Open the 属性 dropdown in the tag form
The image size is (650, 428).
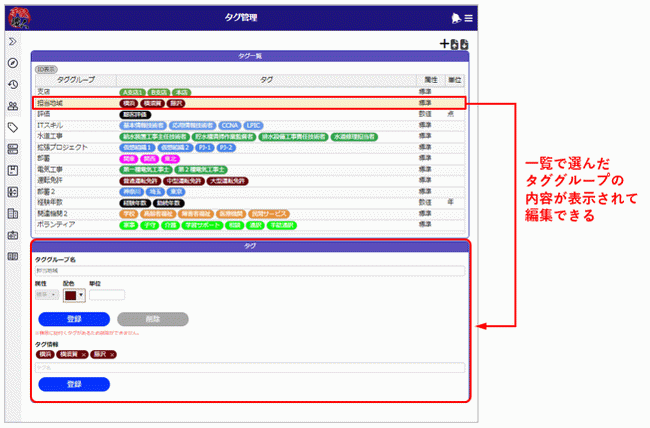(x=47, y=295)
